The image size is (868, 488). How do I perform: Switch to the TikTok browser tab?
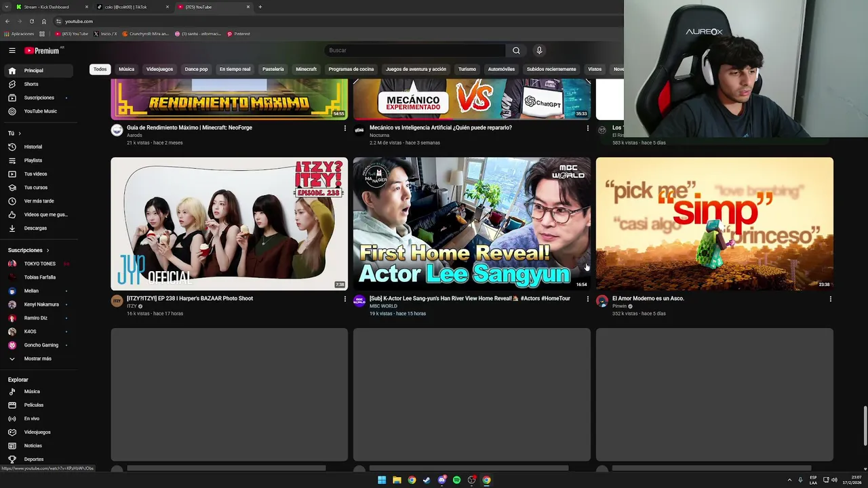[x=132, y=7]
